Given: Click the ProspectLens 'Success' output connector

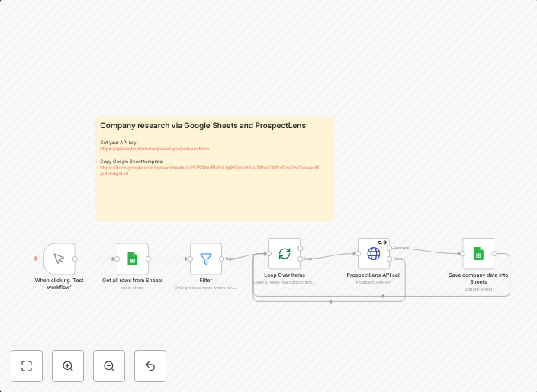Looking at the screenshot, I should click(x=389, y=248).
